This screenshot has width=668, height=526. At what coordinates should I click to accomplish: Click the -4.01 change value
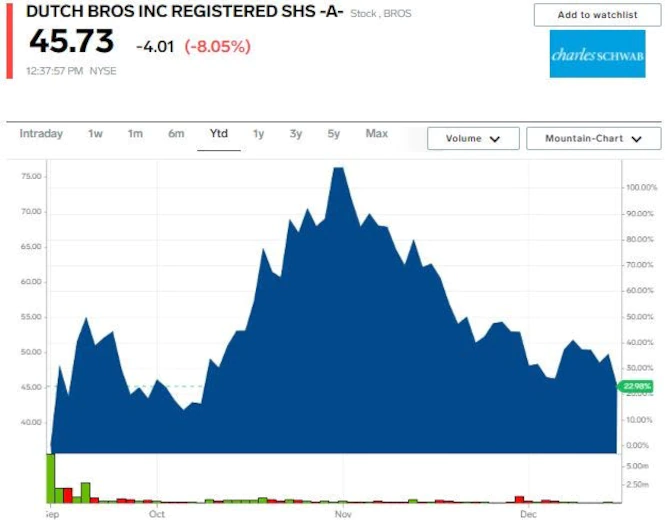(155, 46)
